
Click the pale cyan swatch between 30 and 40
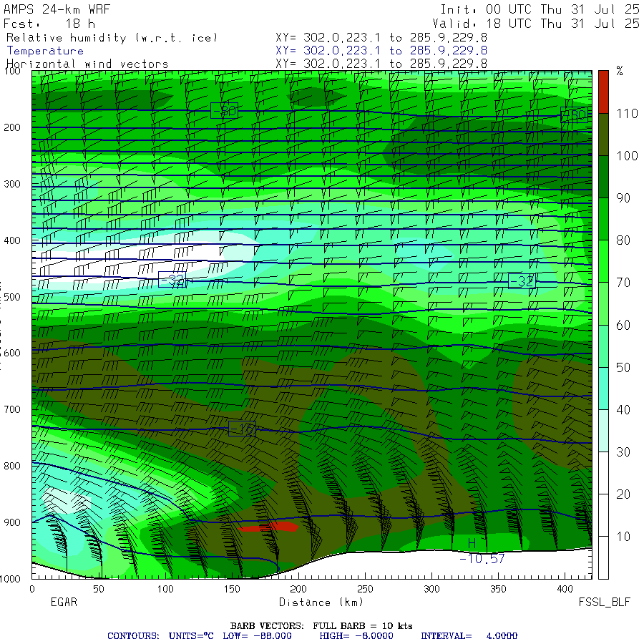(603, 431)
